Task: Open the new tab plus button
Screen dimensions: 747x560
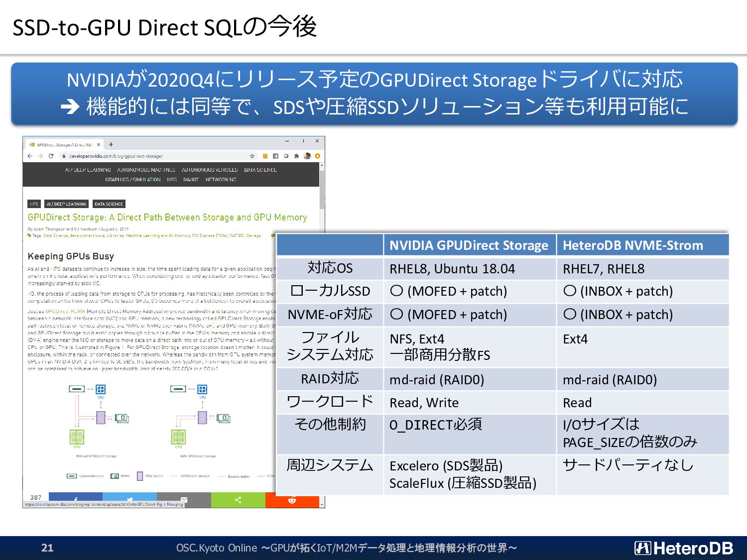Action: [x=111, y=144]
